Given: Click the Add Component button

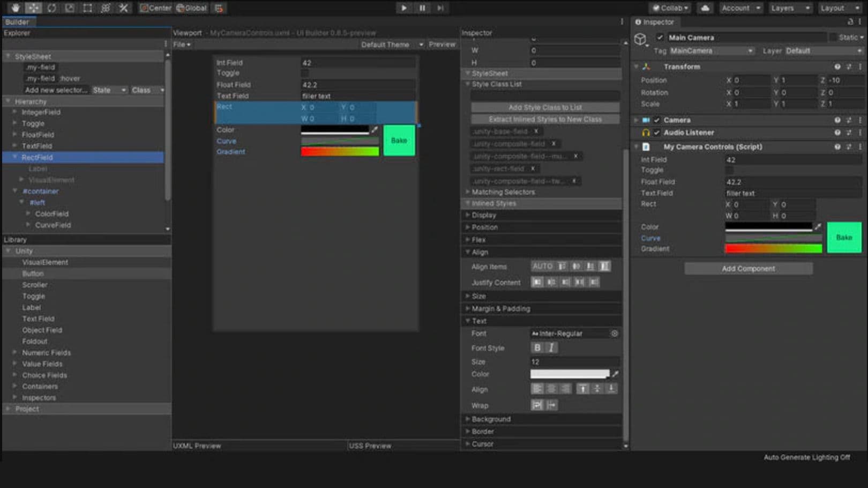Looking at the screenshot, I should click(x=748, y=268).
